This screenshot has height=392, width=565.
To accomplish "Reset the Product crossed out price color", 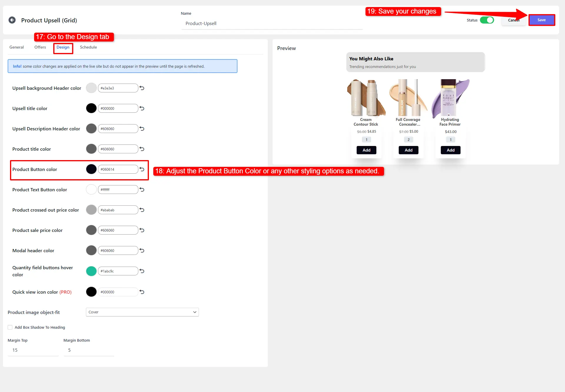I will point(142,210).
